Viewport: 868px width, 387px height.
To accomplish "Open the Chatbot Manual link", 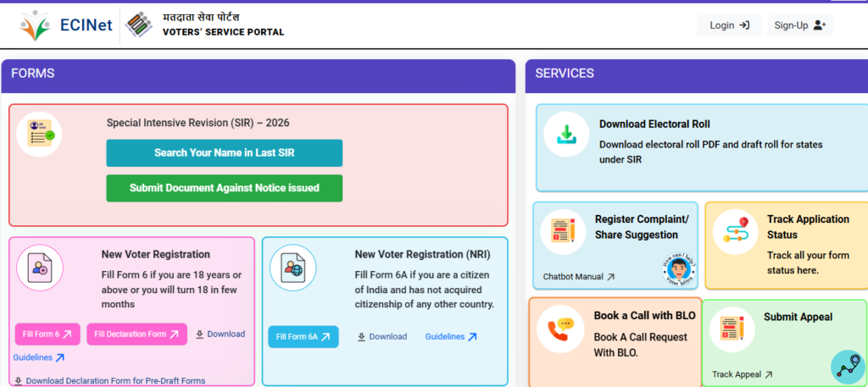I will point(578,276).
